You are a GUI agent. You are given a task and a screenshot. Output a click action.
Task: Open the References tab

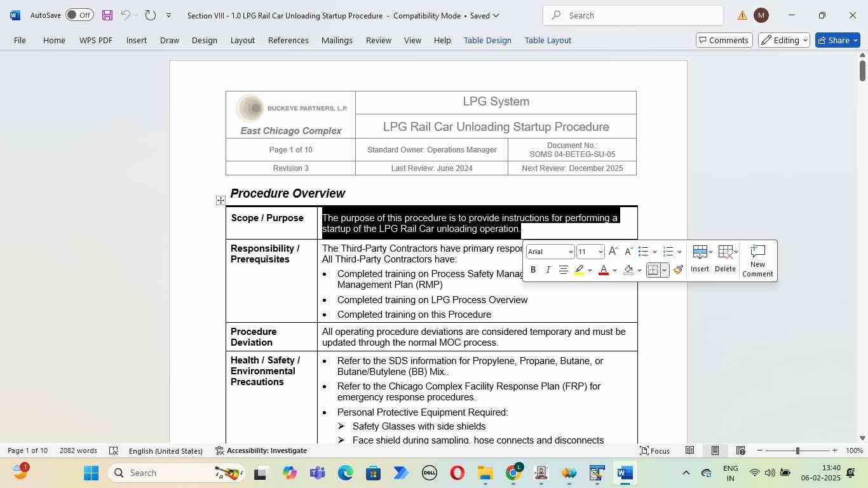pyautogui.click(x=288, y=40)
